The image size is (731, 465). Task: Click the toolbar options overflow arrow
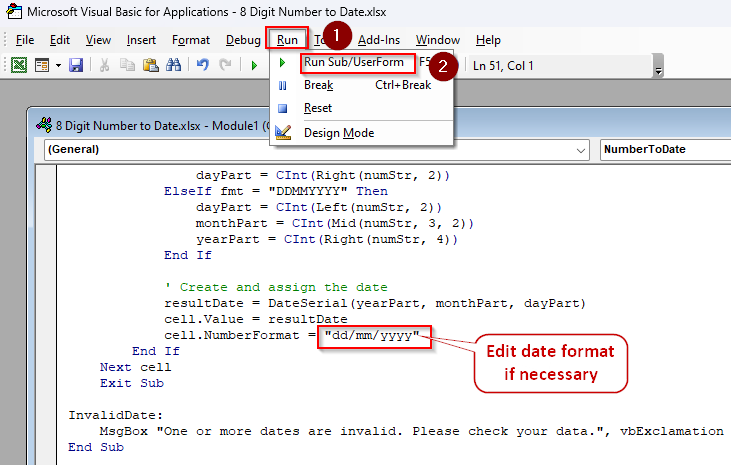[x=658, y=66]
